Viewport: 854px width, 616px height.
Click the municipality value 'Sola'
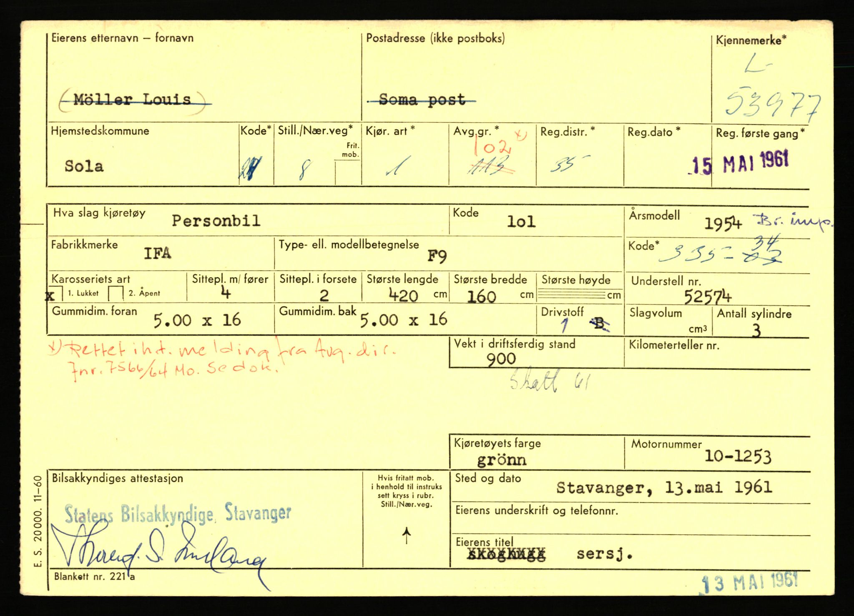84,166
